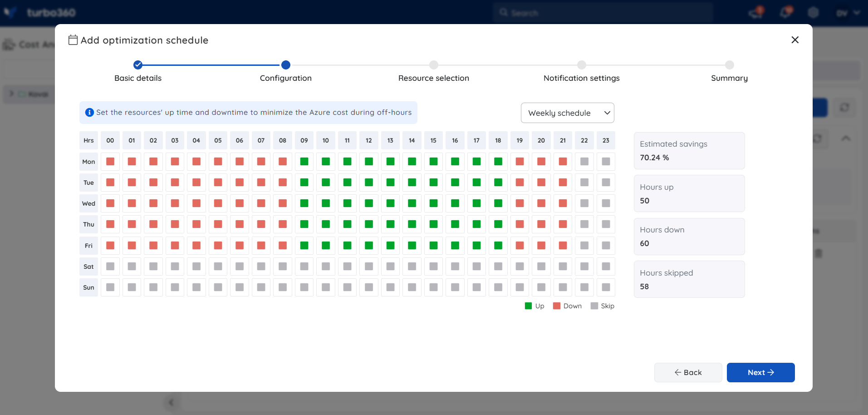Click the calendar icon beside dialog title
The width and height of the screenshot is (868, 415).
[73, 40]
